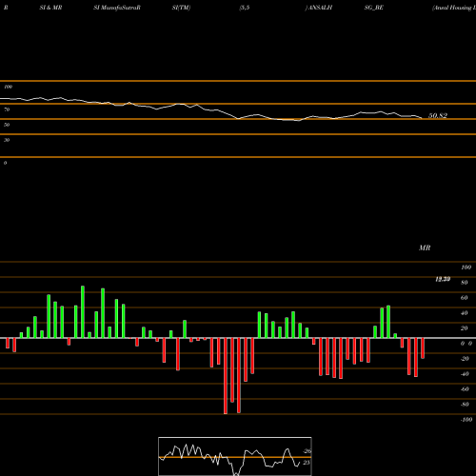This screenshot has height=476, width=476.
Task: Click the 70 label on the RSI axis
Action: tap(7, 109)
